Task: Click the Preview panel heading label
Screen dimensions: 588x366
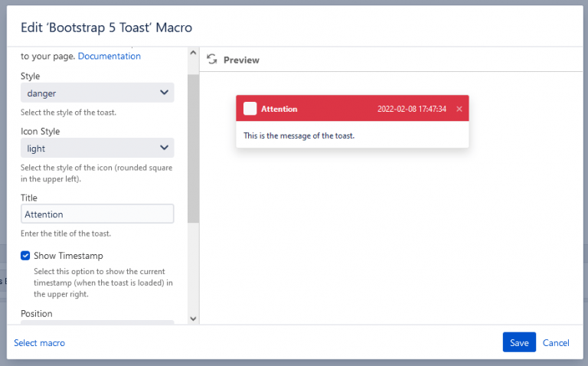Action: pos(241,60)
